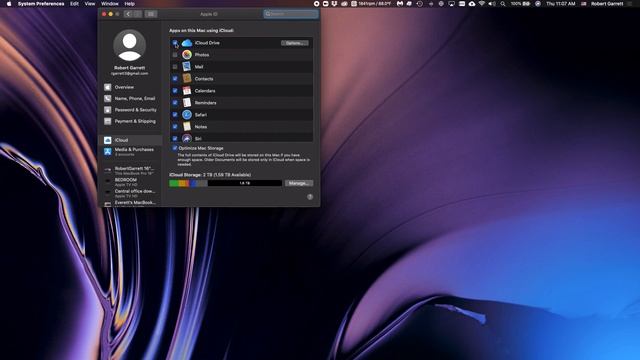Click the iCloud storage usage bar
Viewport: 640px width, 360px height.
click(225, 183)
